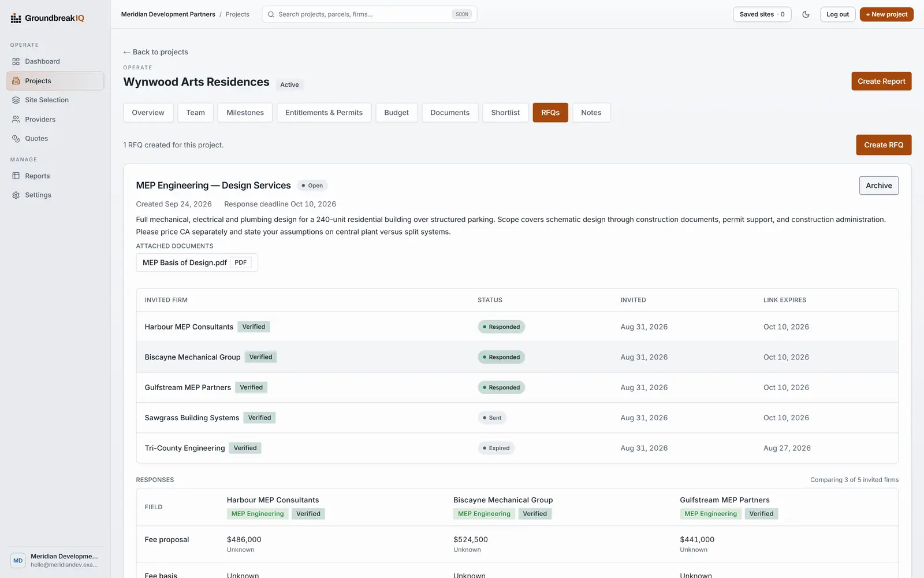Click the Open status badge on RFQ
Screen dimensions: 924x578
click(312, 186)
